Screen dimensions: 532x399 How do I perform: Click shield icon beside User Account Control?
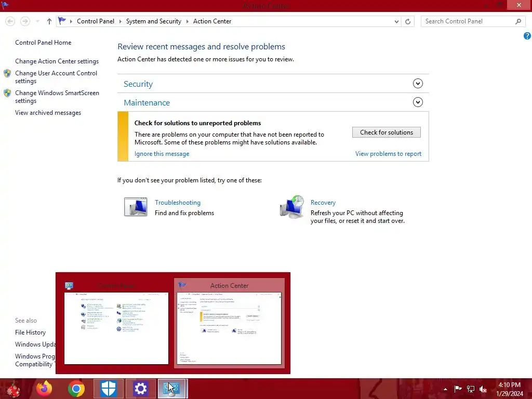pyautogui.click(x=7, y=73)
